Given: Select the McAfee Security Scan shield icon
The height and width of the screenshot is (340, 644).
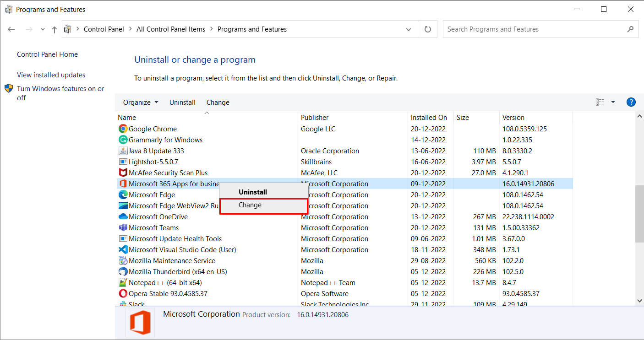Looking at the screenshot, I should click(122, 173).
